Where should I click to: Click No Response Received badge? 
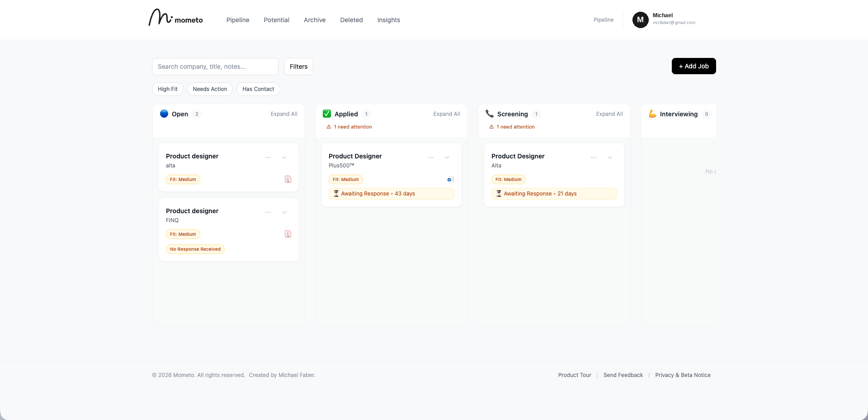click(195, 249)
